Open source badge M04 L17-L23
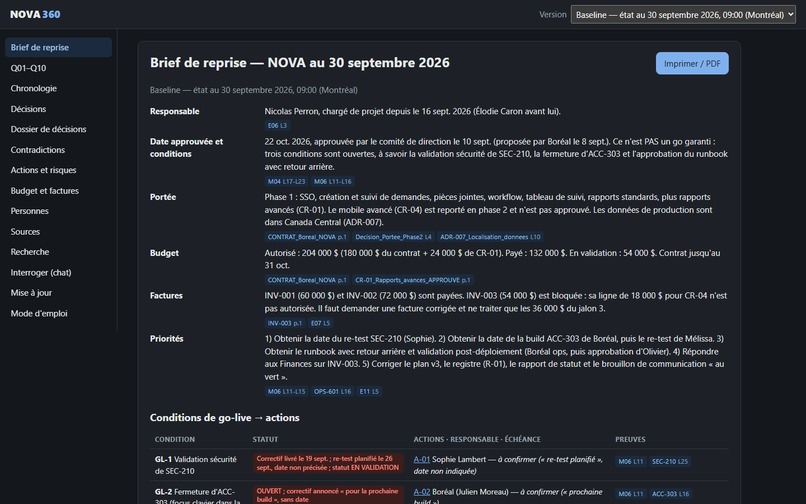The height and width of the screenshot is (504, 806). tap(286, 181)
